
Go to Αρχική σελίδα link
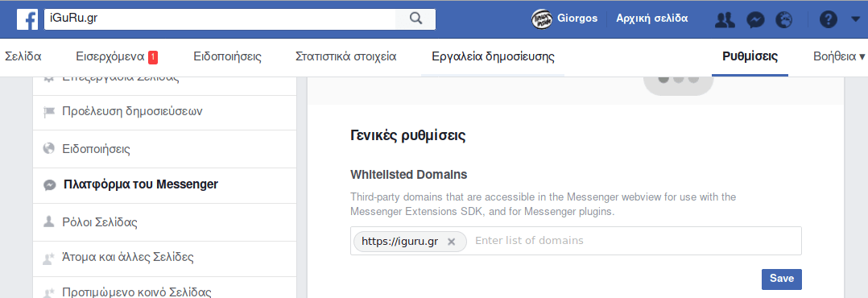coord(652,19)
